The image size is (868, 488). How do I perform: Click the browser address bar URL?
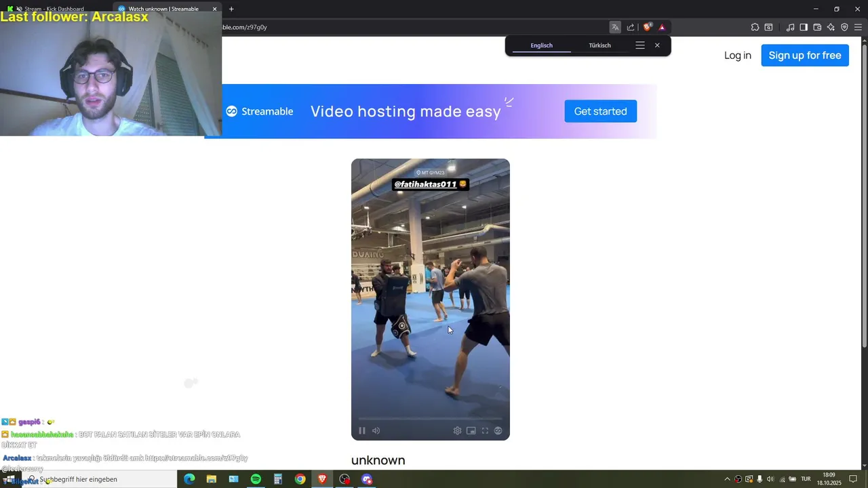coord(245,27)
